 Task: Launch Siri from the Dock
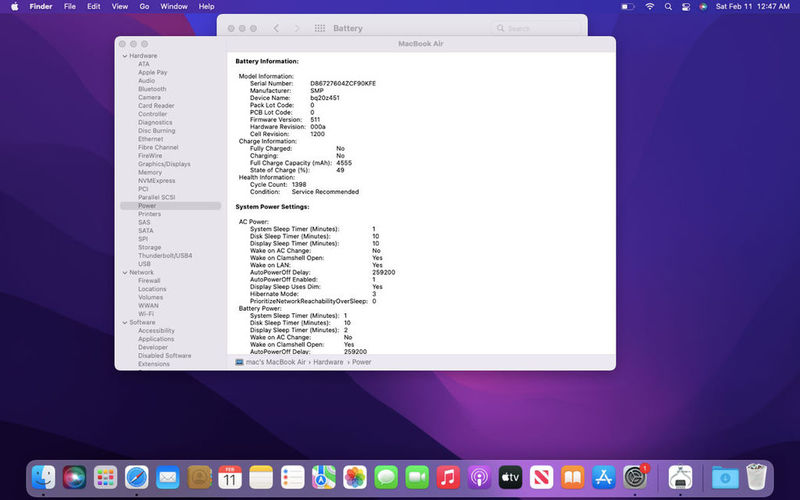(x=74, y=478)
